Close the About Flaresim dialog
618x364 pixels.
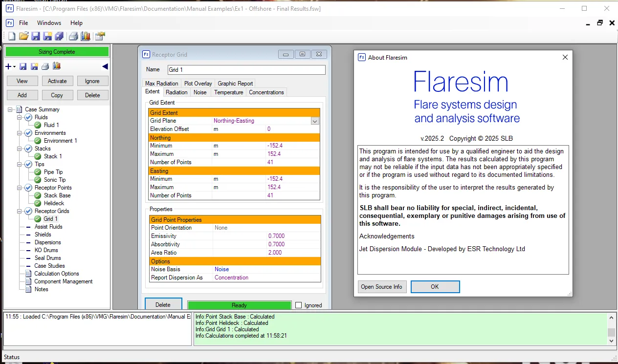pos(565,57)
